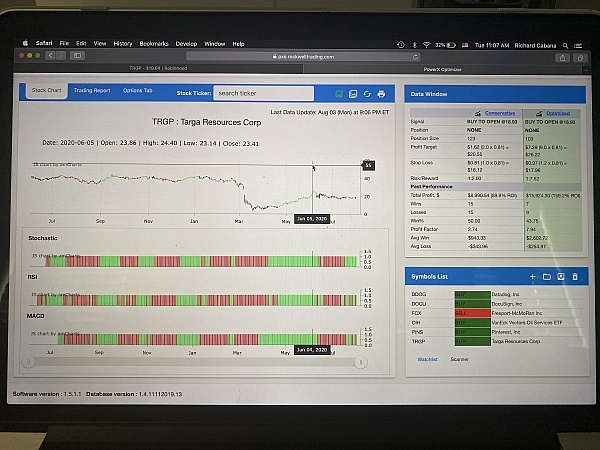The width and height of the screenshot is (600, 450).
Task: Click the bookmark icon beside the ticker search
Action: click(340, 92)
